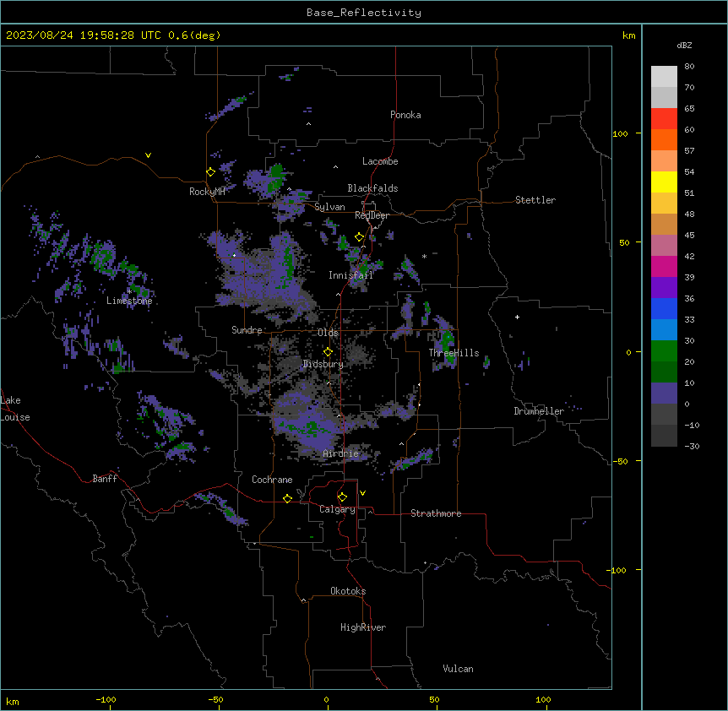Pick the bright green 20–30 dBZ legend swatch
The image size is (728, 711).
(664, 351)
